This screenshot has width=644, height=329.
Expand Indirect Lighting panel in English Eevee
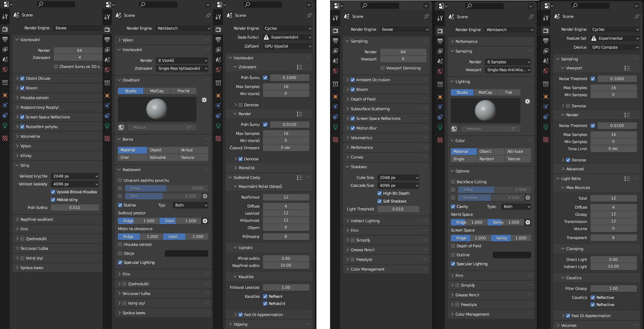point(386,221)
